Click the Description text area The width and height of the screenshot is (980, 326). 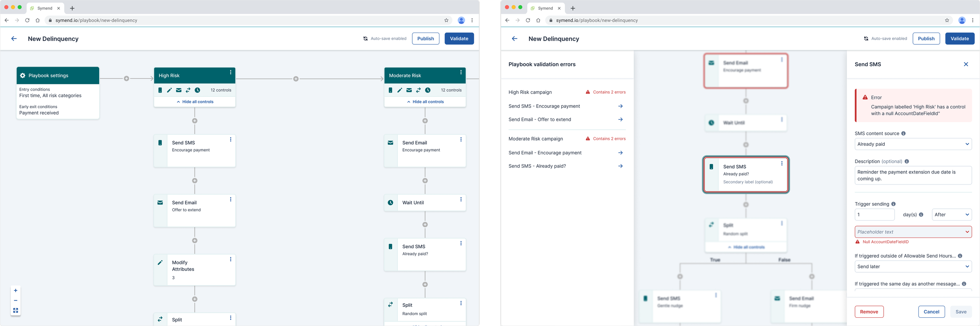(913, 175)
